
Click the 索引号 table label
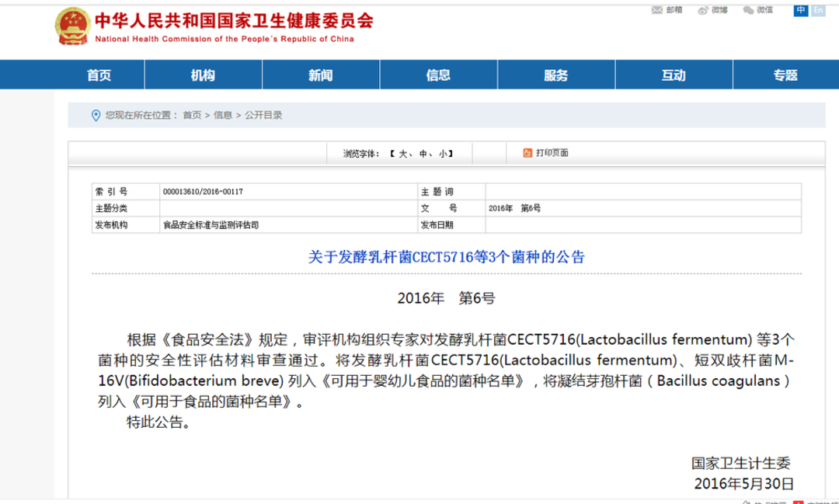(111, 192)
